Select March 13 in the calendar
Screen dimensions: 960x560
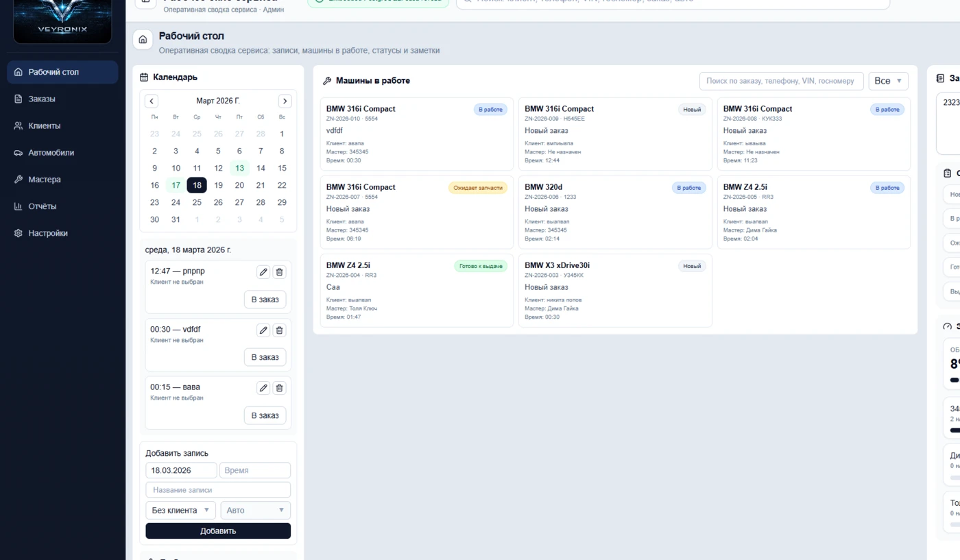[x=239, y=168]
